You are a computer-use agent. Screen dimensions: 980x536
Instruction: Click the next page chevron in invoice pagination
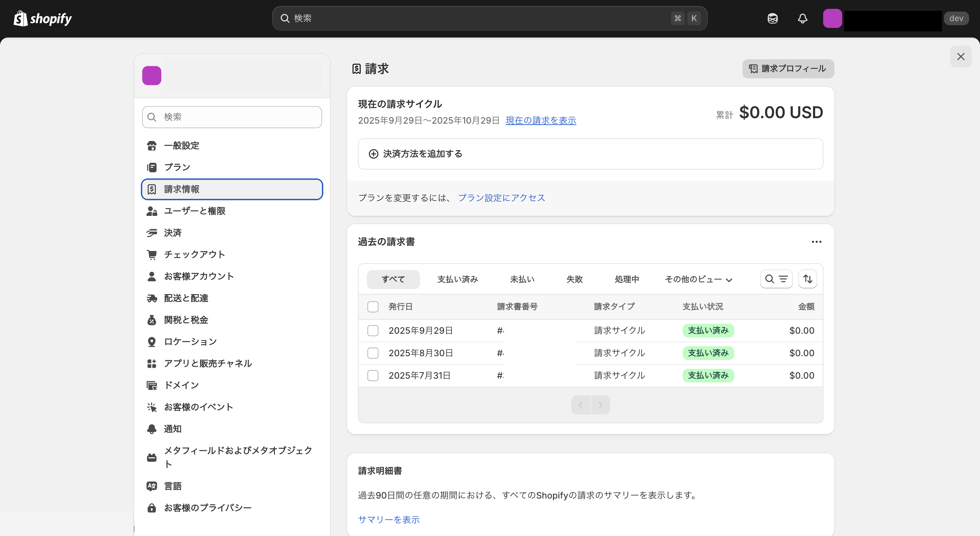coord(600,405)
